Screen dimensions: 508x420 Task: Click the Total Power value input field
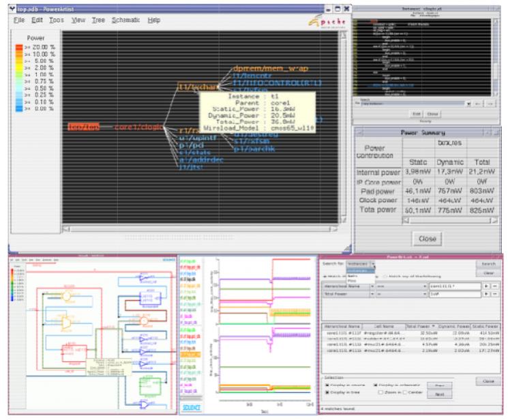pyautogui.click(x=455, y=294)
